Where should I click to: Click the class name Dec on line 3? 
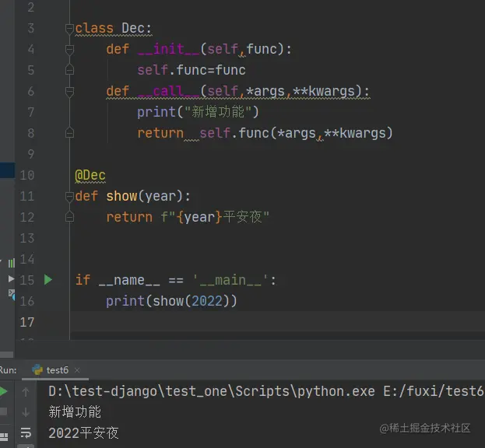point(132,28)
